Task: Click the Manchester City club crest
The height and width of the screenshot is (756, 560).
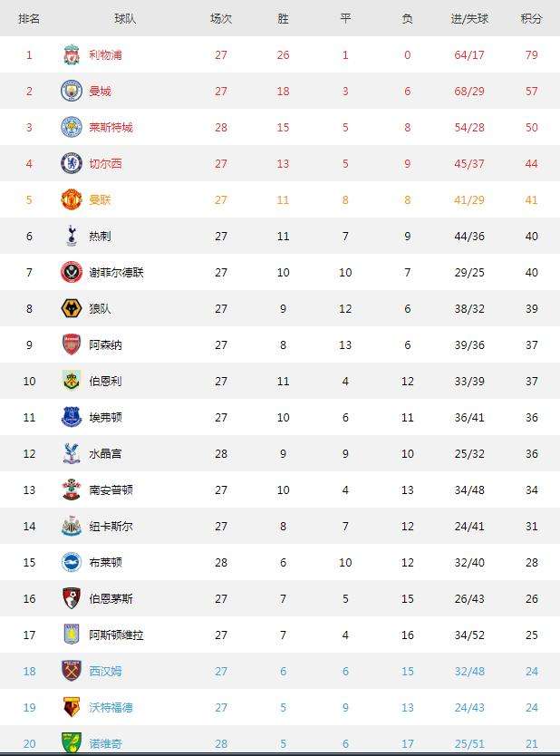Action: point(72,91)
